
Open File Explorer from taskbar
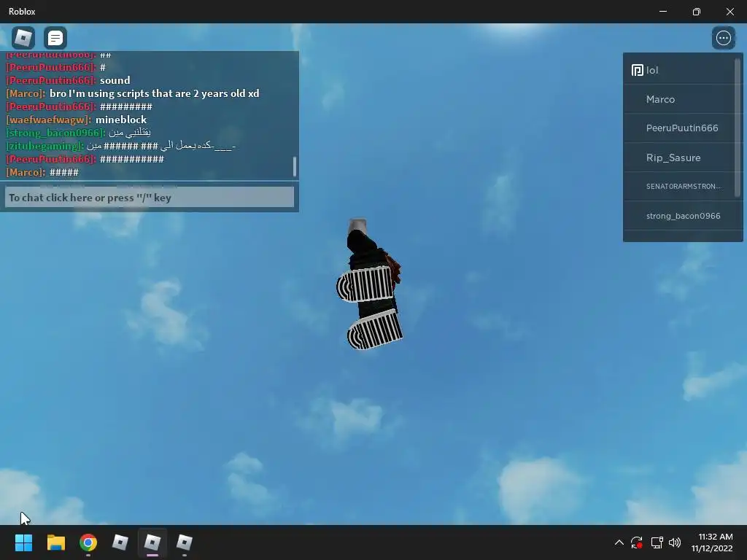tap(55, 542)
